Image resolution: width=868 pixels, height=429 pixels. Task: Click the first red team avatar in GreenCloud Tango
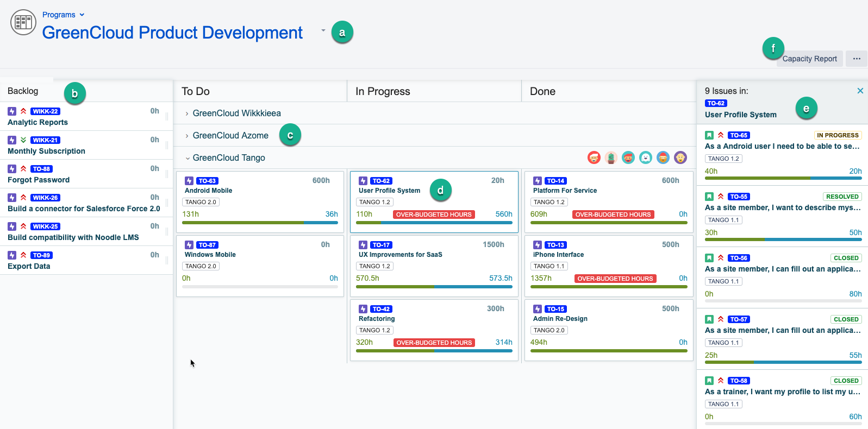pos(594,157)
